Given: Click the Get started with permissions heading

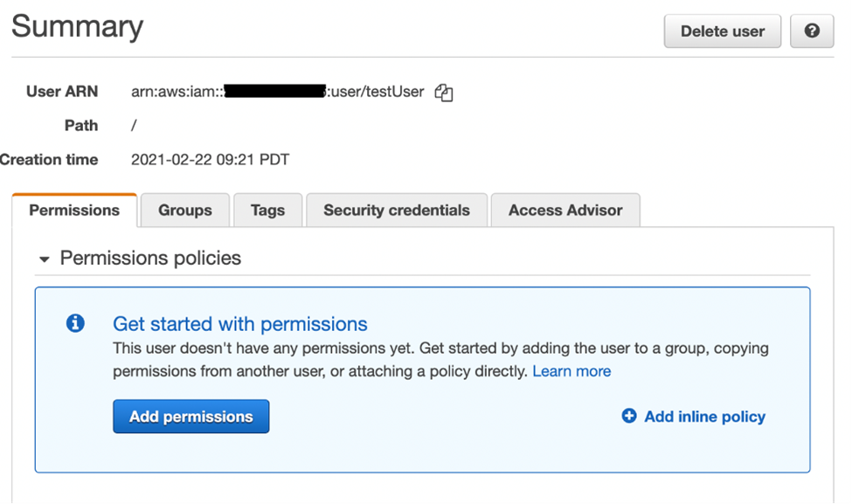Looking at the screenshot, I should pyautogui.click(x=239, y=324).
